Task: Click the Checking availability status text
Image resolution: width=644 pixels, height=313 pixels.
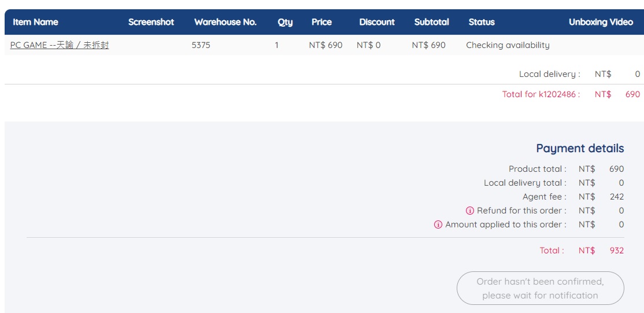Action: [x=508, y=45]
